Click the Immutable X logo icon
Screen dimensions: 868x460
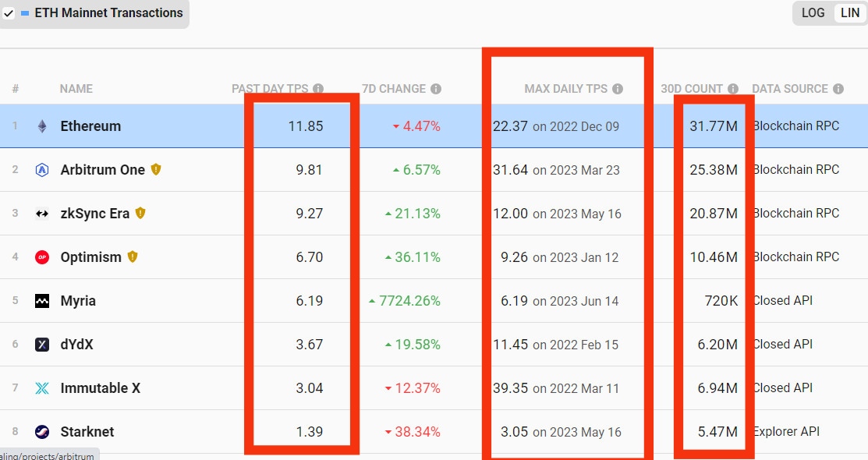pos(42,388)
